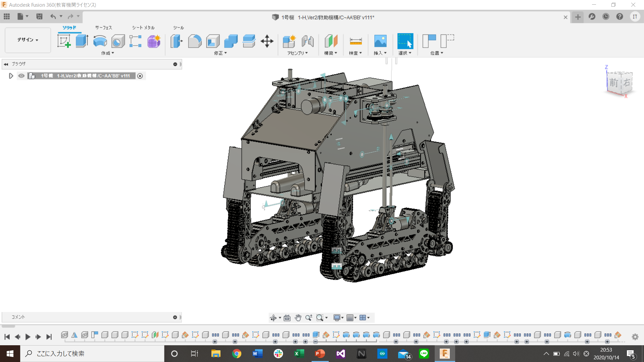Select the Revolve tool icon

[100, 41]
